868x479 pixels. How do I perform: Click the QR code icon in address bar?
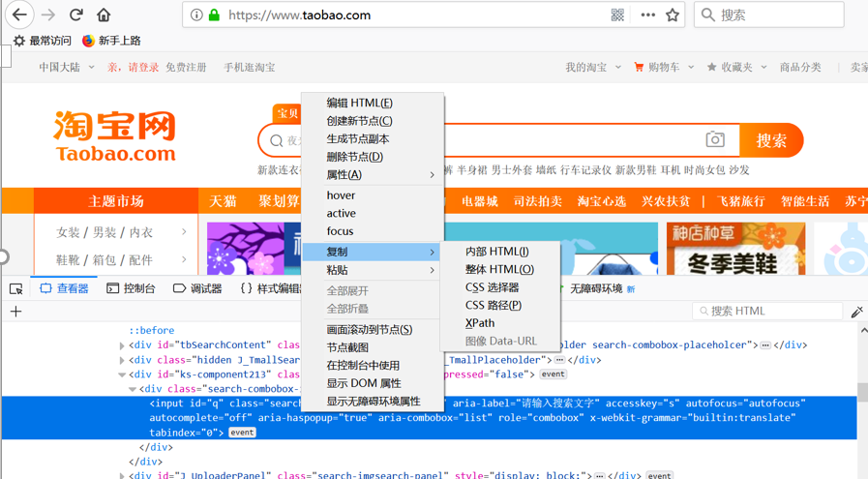click(x=617, y=15)
